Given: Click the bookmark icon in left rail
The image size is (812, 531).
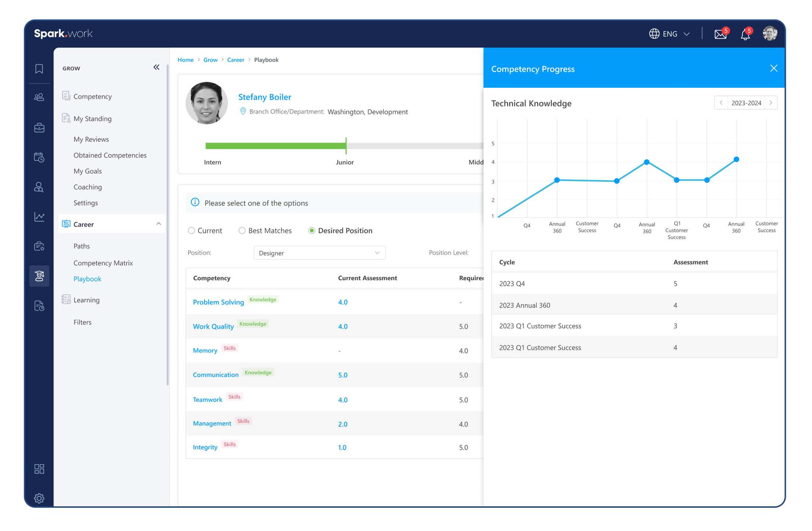Looking at the screenshot, I should pyautogui.click(x=39, y=69).
